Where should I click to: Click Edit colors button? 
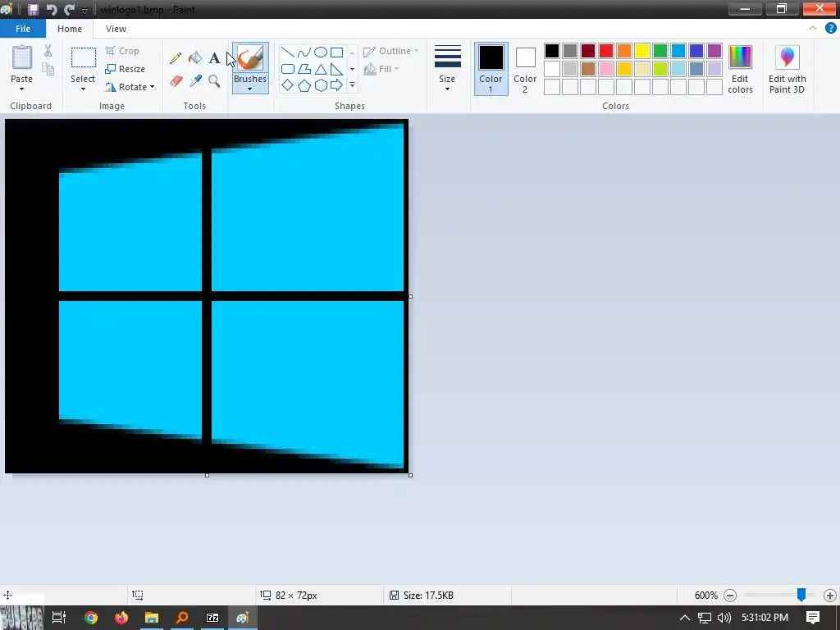[x=740, y=69]
